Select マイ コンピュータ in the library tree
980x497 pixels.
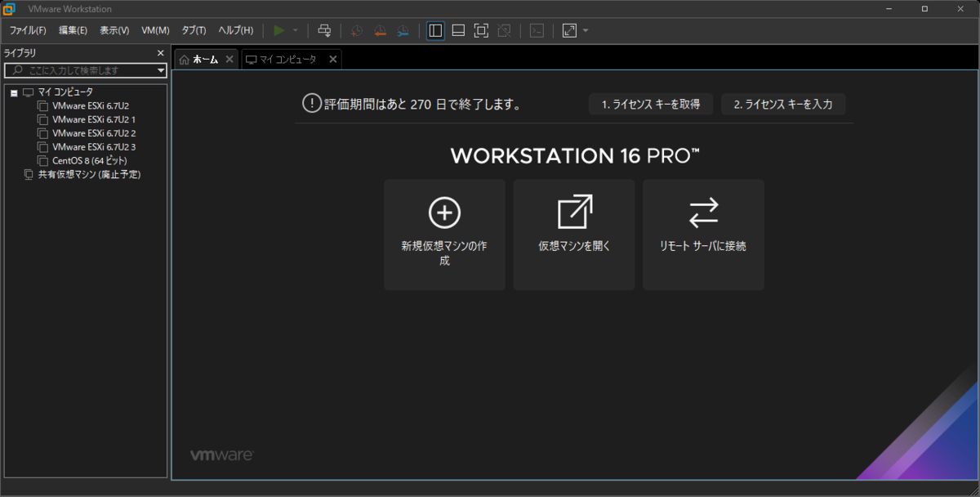[x=65, y=92]
